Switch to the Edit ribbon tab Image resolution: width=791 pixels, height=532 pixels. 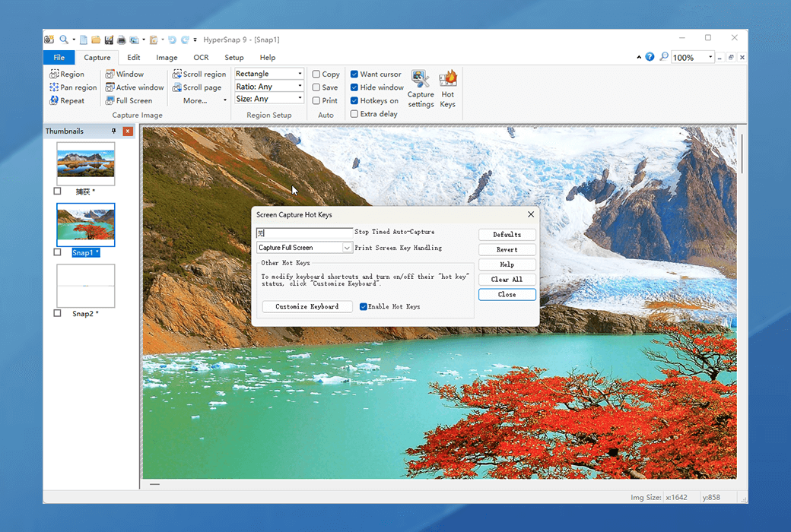coord(134,57)
